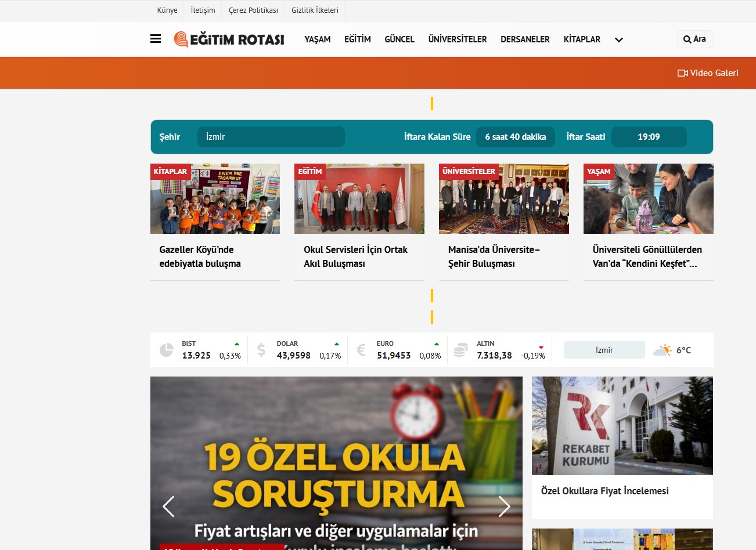756x550 pixels.
Task: Click the sunny weather icon
Action: 662,350
